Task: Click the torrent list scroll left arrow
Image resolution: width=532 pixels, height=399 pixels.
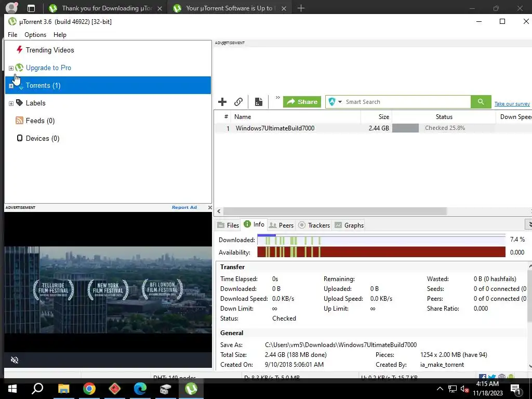Action: [x=219, y=211]
